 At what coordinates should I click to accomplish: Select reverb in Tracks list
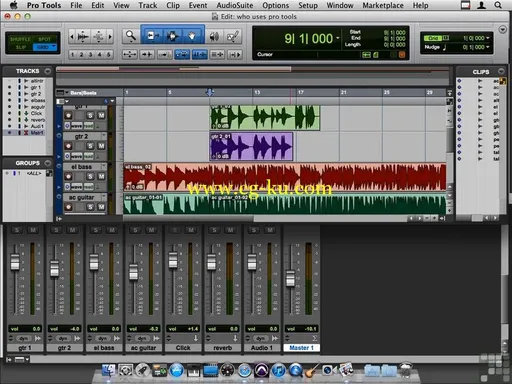[38, 120]
